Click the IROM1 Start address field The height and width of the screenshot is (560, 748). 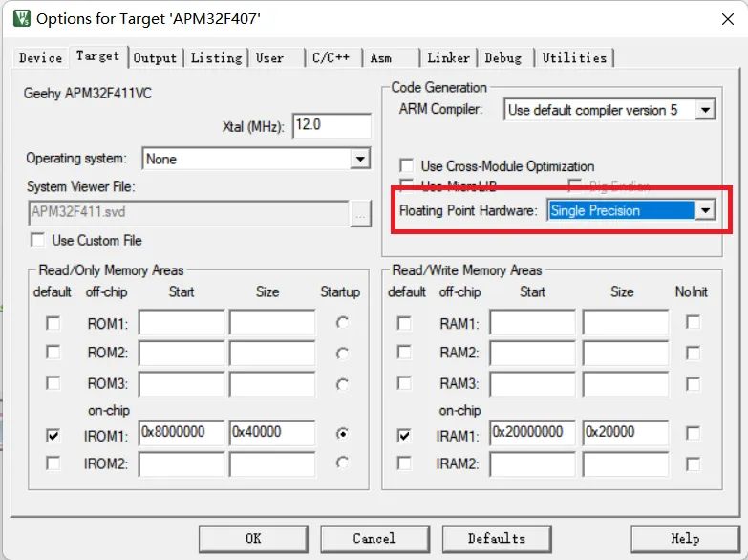pos(181,432)
